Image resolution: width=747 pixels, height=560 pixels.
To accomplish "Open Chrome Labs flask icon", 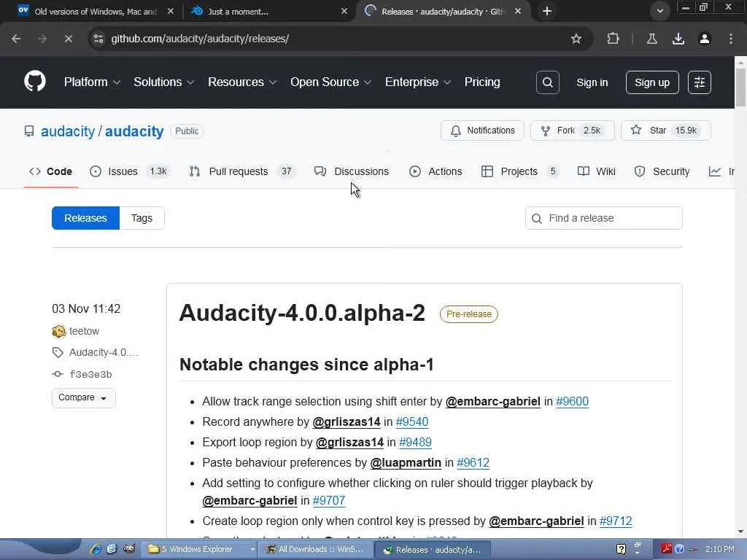I will coord(651,39).
